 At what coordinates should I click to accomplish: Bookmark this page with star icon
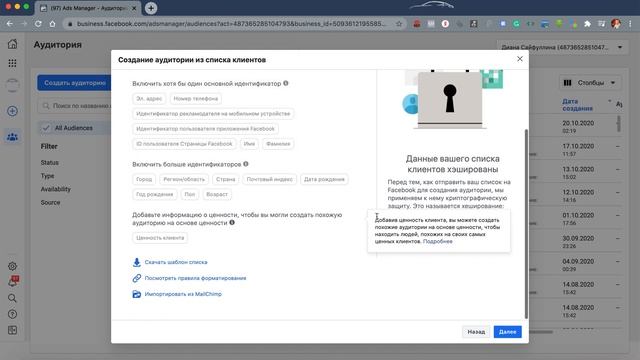(399, 24)
